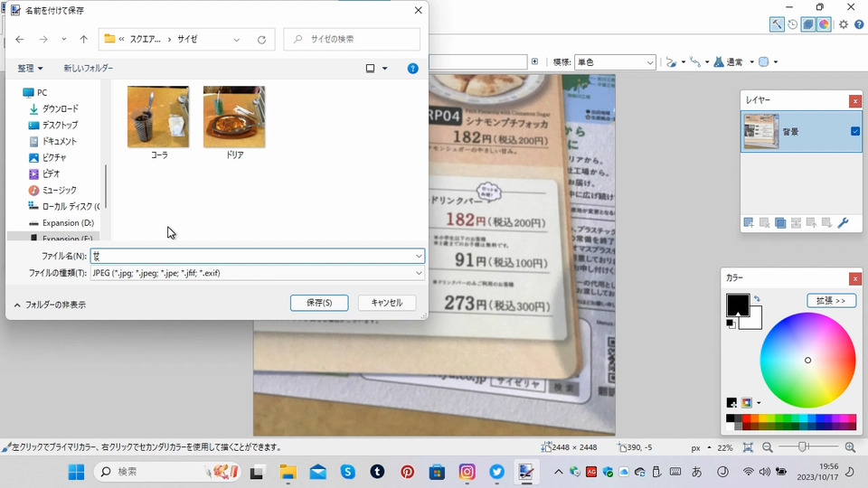868x488 pixels.
Task: Open Skype from the taskbar
Action: tap(347, 472)
